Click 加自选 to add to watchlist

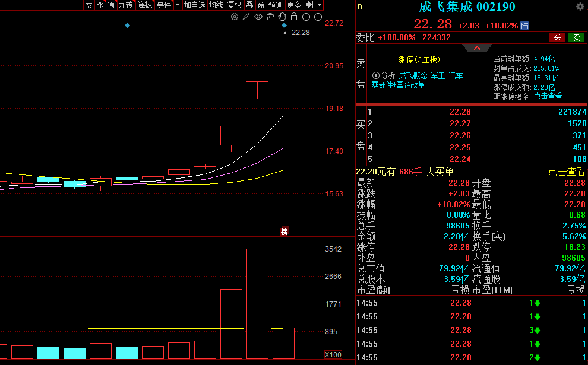195,5
